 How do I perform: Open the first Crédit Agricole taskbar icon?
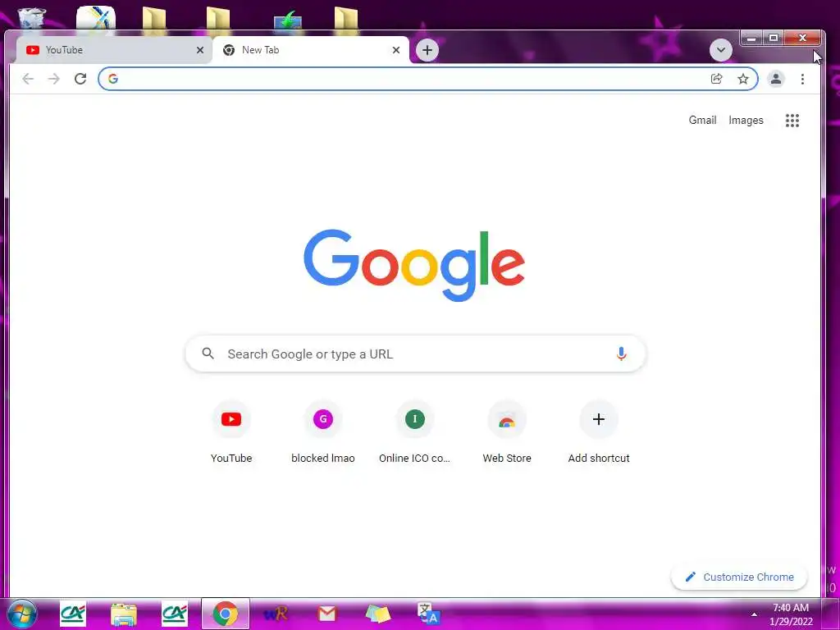pyautogui.click(x=73, y=614)
